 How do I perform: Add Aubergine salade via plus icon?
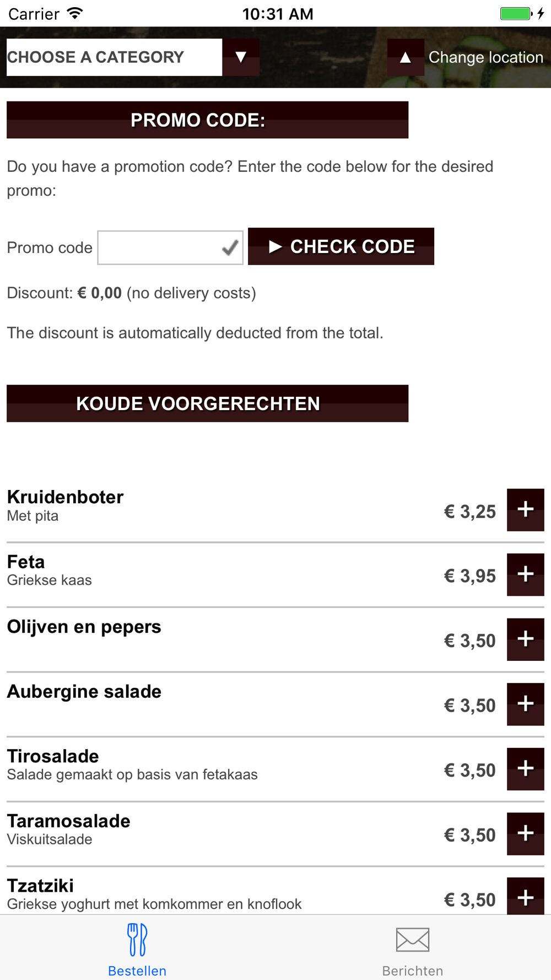tap(526, 704)
